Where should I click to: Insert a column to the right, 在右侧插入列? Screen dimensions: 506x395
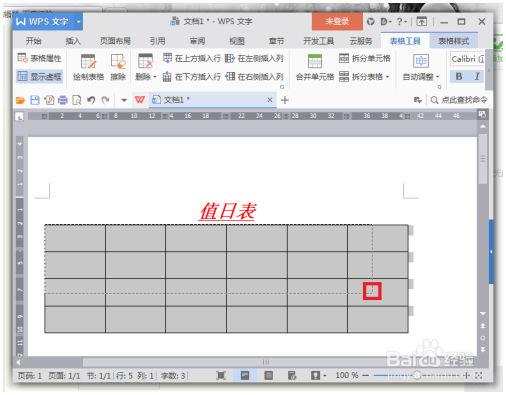pyautogui.click(x=255, y=77)
